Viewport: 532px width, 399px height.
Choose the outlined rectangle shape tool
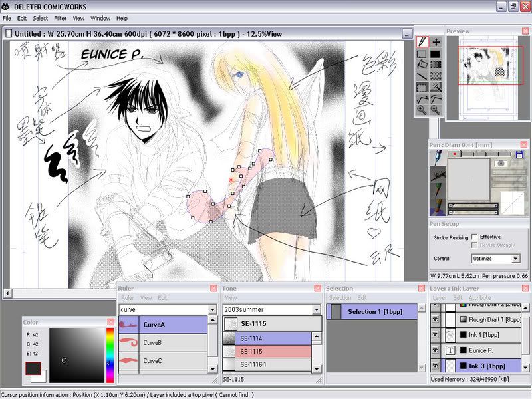click(422, 54)
